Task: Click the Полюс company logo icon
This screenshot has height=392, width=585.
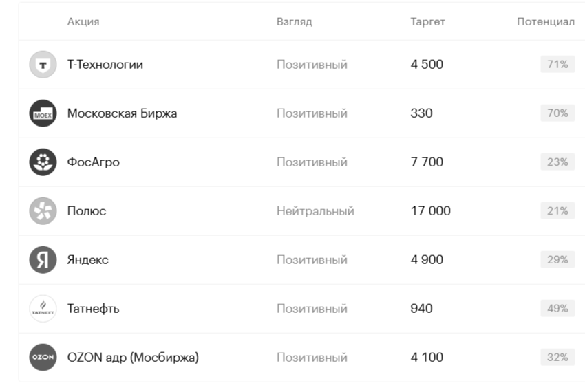Action: click(43, 211)
